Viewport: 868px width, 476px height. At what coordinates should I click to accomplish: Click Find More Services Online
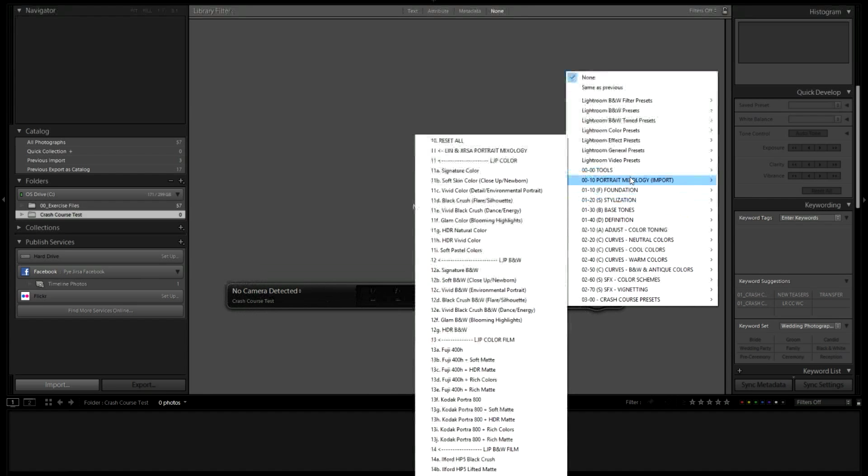100,311
